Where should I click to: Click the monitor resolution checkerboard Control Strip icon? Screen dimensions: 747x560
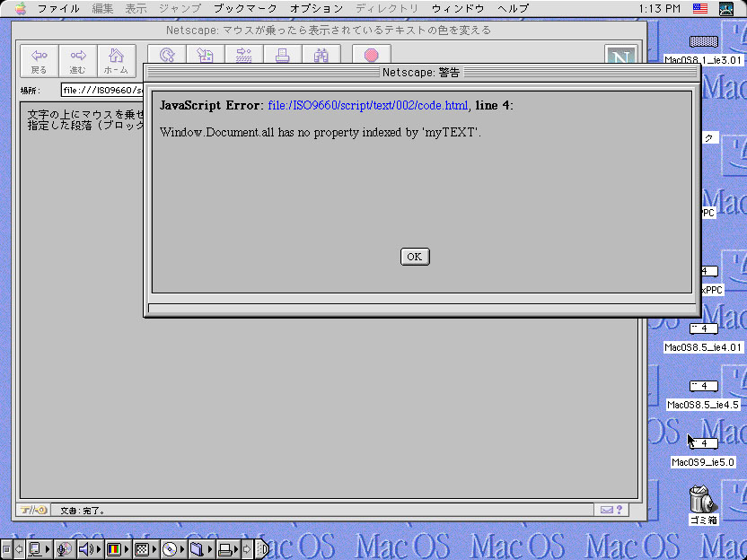click(x=145, y=549)
